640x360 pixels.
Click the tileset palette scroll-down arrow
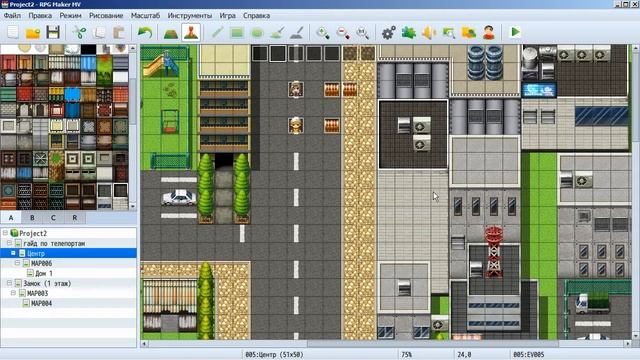pyautogui.click(x=133, y=207)
